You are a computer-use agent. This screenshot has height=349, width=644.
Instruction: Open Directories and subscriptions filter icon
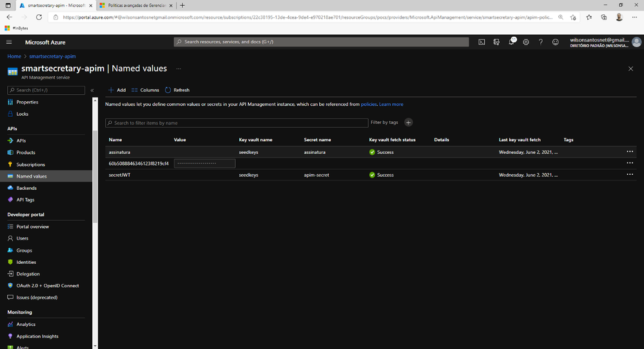[x=496, y=42]
